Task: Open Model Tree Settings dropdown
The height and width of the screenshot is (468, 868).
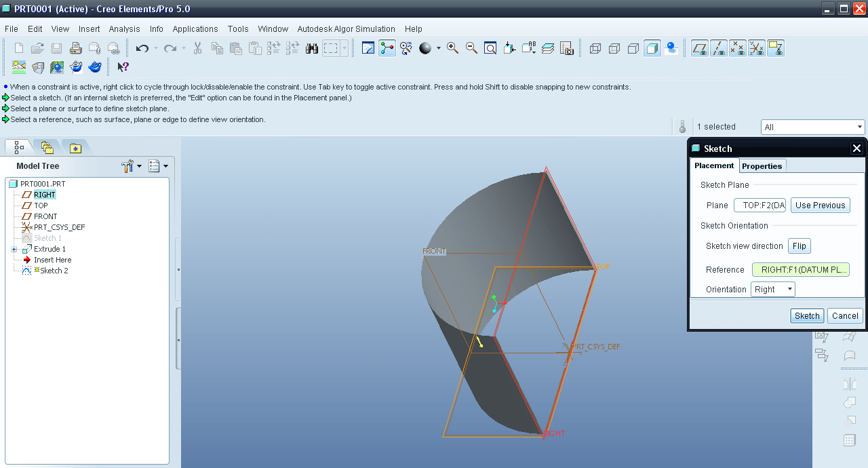Action: (158, 165)
